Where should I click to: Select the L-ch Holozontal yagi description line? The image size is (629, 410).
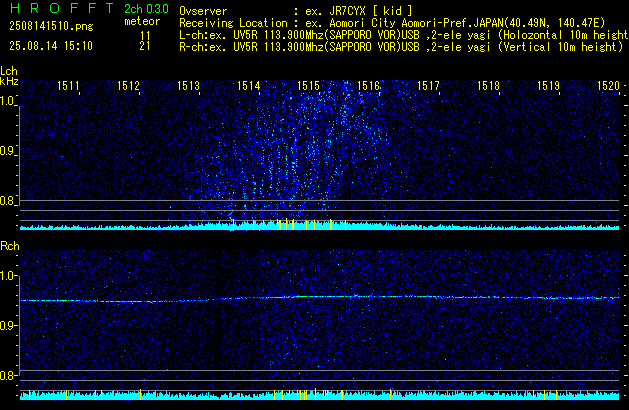(404, 35)
